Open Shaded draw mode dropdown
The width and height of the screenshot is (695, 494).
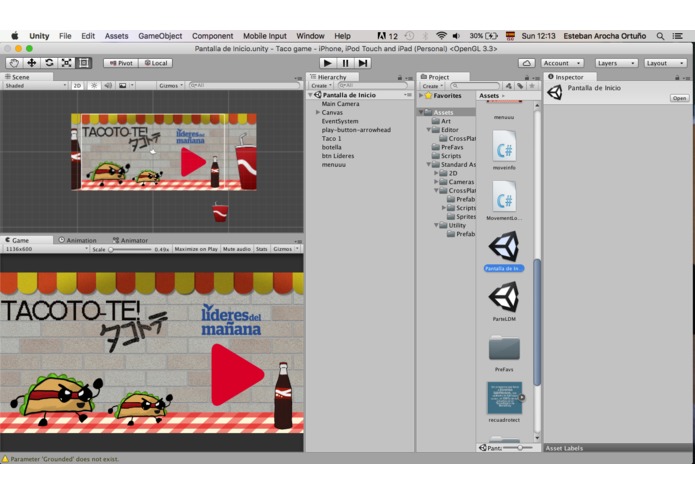click(x=35, y=86)
